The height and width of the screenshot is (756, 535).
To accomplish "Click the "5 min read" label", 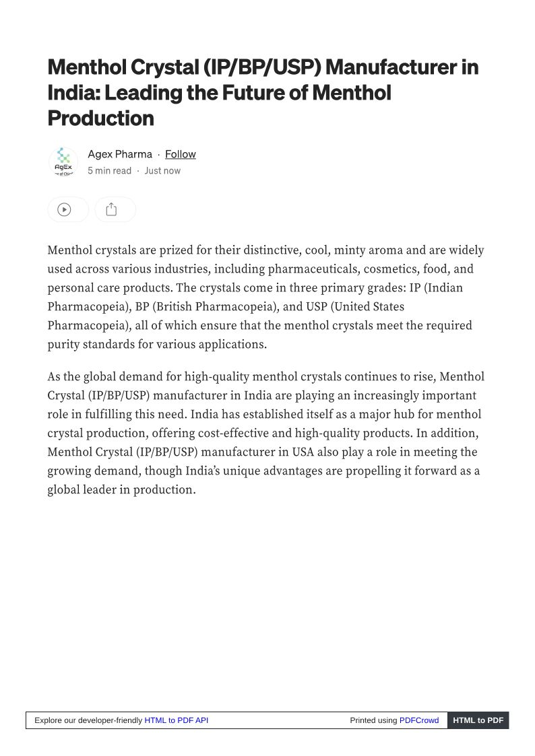I will tap(109, 171).
